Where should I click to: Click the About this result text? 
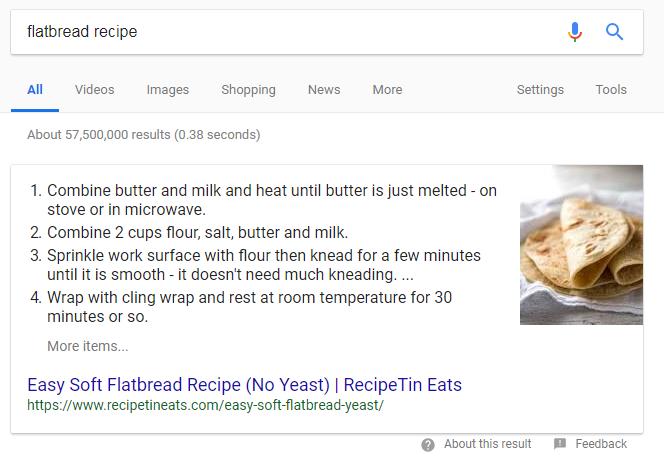(x=487, y=444)
